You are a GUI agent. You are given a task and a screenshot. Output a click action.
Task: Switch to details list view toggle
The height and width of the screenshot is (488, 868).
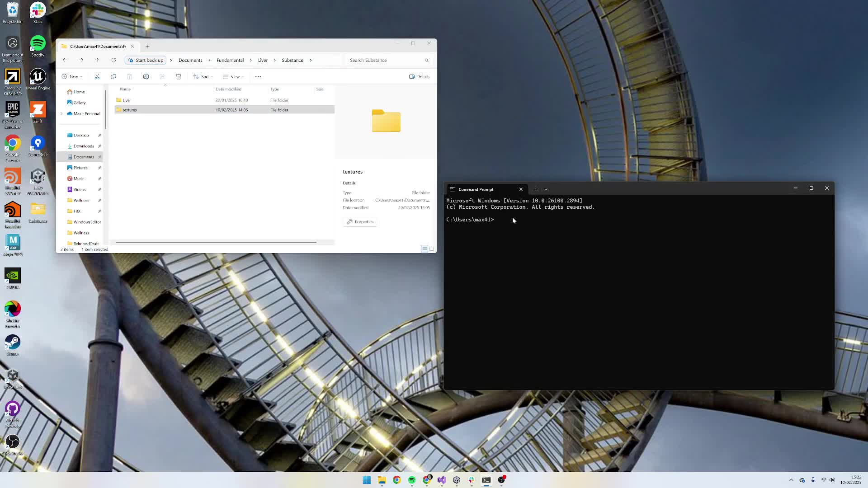pyautogui.click(x=424, y=249)
